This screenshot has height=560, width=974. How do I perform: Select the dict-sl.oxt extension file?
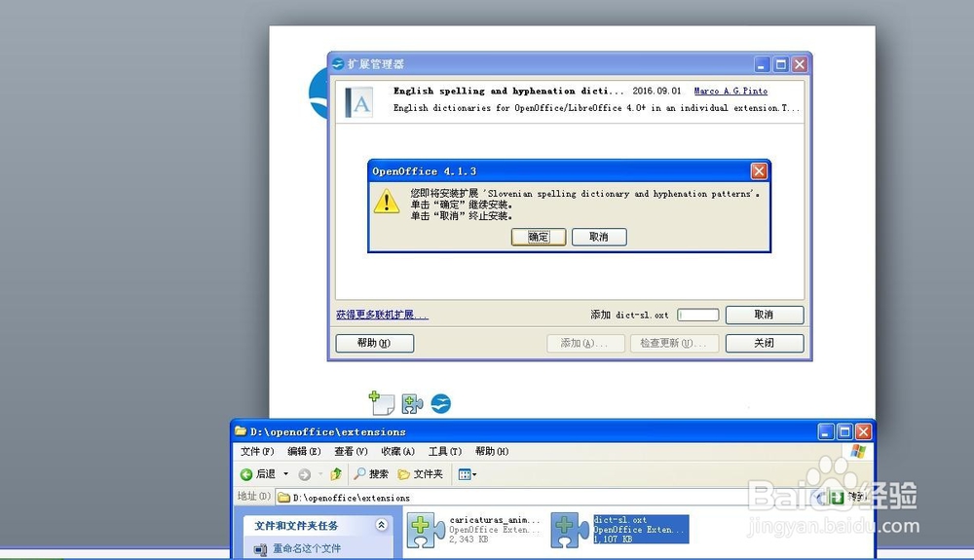pyautogui.click(x=619, y=530)
